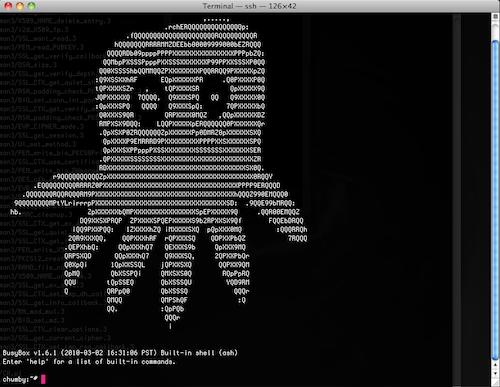Zoom the Terminal window with green button
Screen dimensions: 500x387
[x=32, y=6]
